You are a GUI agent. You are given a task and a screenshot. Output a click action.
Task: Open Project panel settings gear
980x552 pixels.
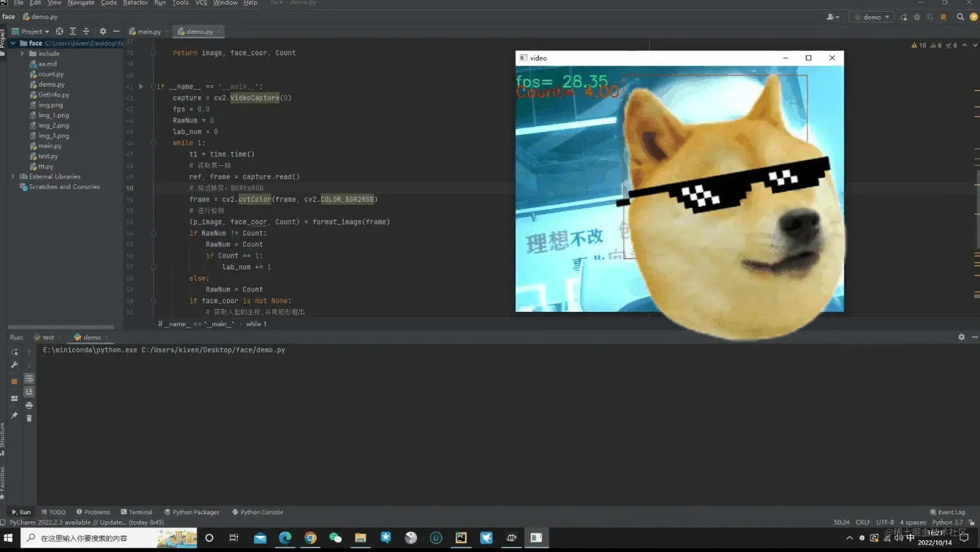coord(103,31)
